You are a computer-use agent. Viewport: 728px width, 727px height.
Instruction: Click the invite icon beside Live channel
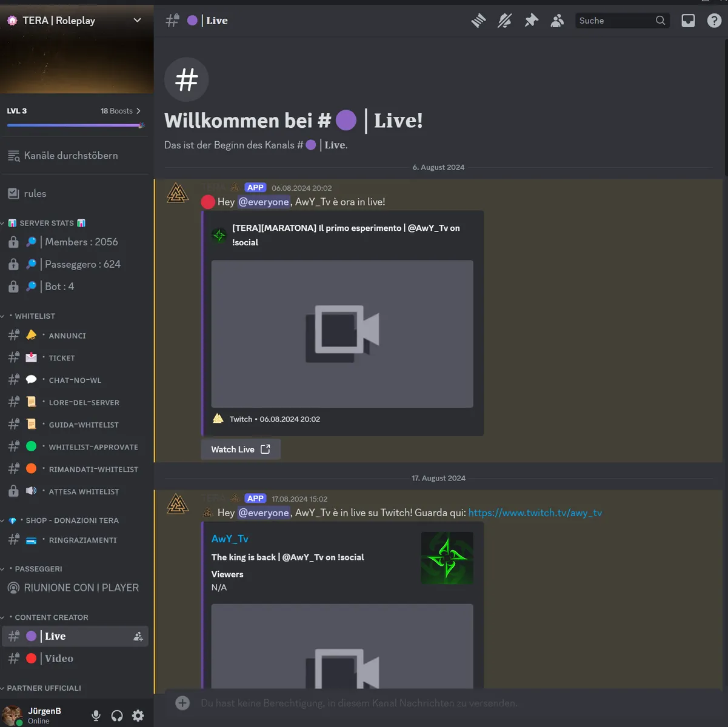click(x=138, y=636)
